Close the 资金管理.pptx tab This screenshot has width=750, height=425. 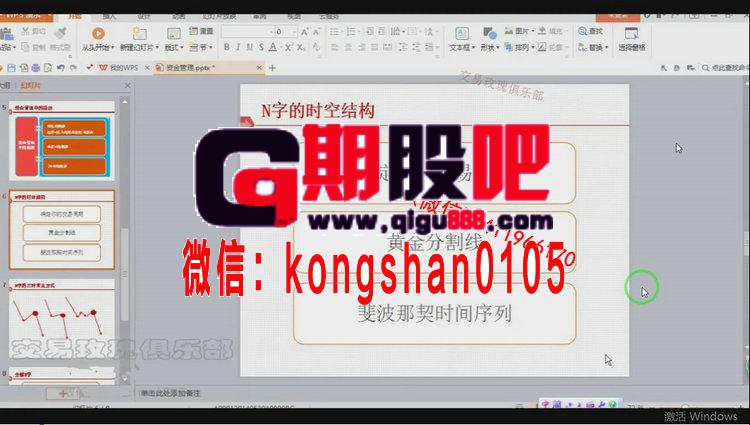point(259,68)
